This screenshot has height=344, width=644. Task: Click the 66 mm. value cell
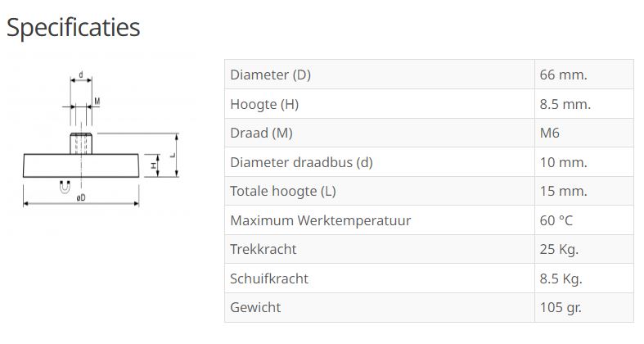(563, 75)
